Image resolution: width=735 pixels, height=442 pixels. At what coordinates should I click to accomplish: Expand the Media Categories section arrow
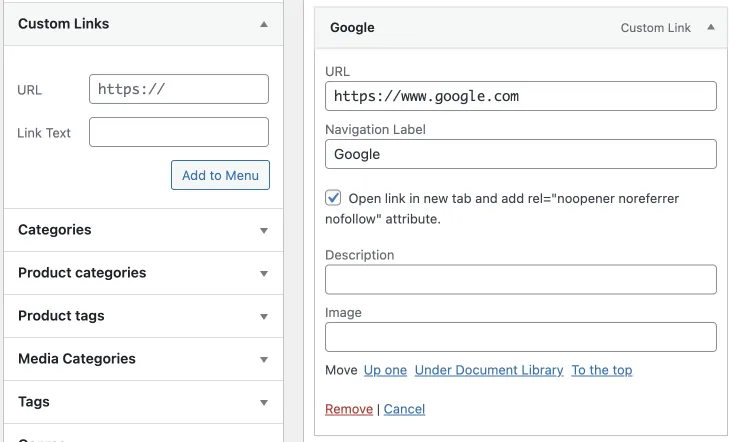tap(264, 360)
